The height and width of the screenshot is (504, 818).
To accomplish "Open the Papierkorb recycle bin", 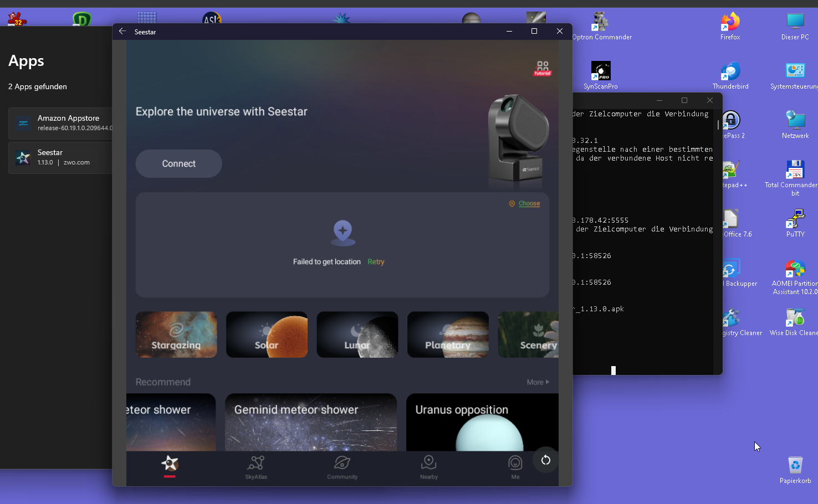I will tap(795, 470).
